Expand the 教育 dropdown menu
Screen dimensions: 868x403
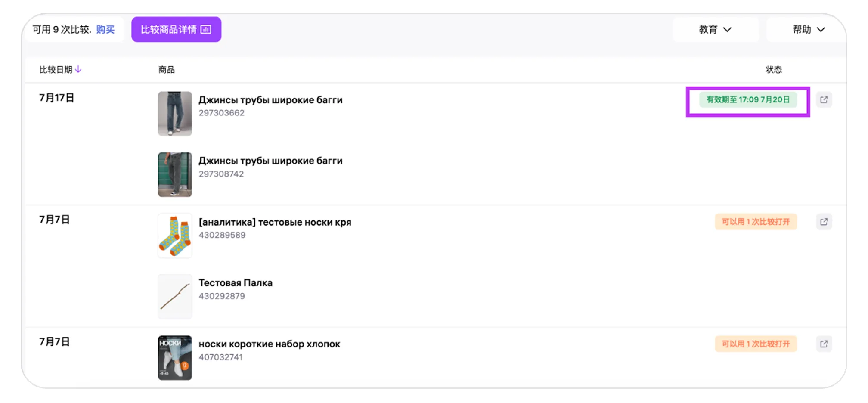(715, 29)
